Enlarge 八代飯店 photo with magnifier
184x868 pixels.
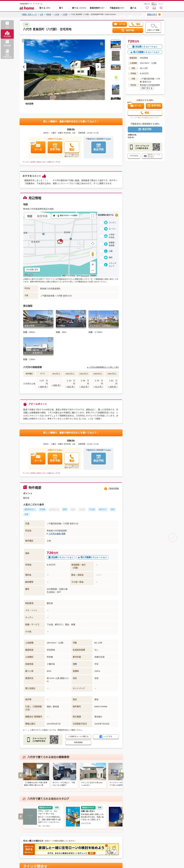pos(83,312)
